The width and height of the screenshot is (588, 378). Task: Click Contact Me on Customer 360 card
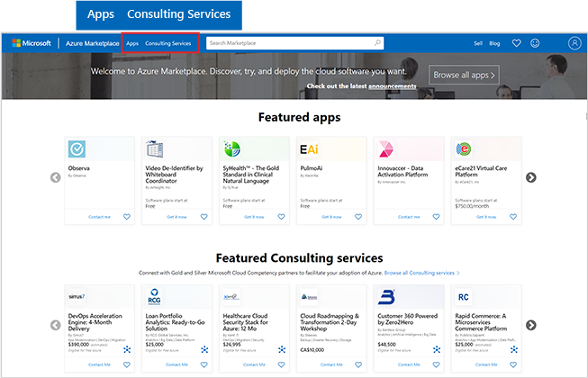coord(409,364)
